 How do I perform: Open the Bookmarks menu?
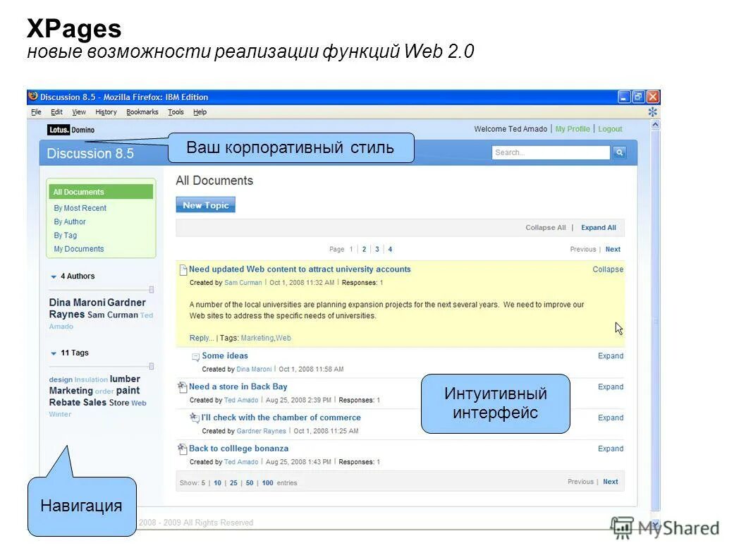143,111
